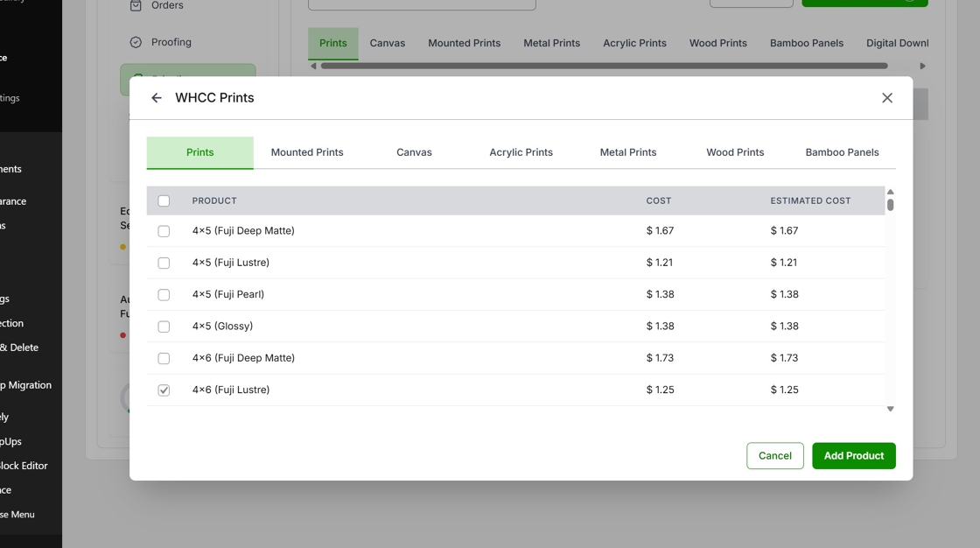Click the Orders icon in the sidebar
This screenshot has height=548, width=980.
coord(136,5)
